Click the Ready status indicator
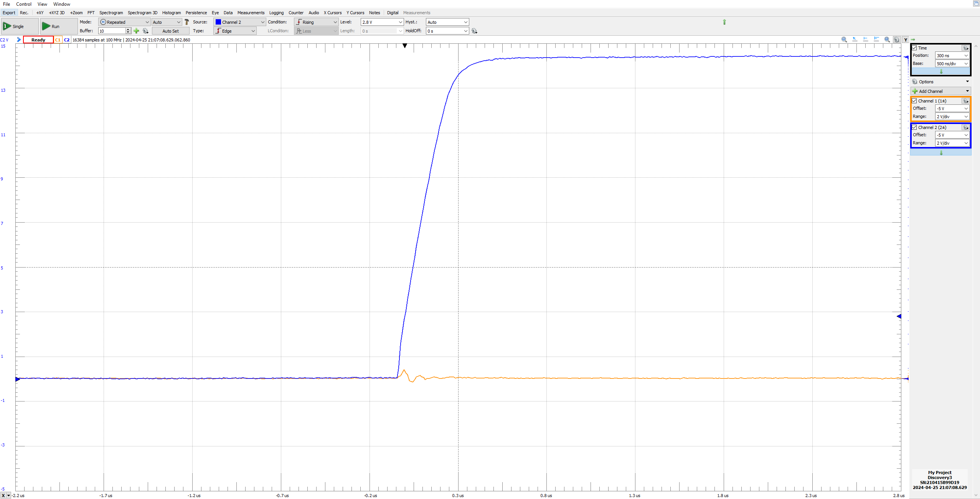Screen dimensions: 980x499 (38, 40)
